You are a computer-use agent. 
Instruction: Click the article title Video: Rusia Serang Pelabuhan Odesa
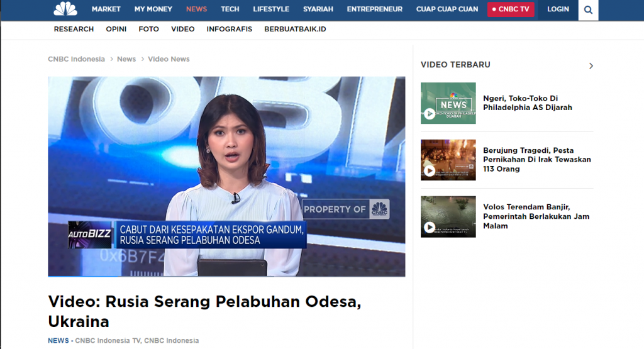pos(204,311)
